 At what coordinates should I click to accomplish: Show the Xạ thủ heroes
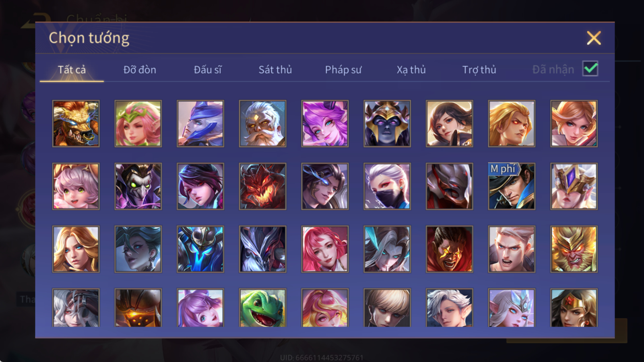coord(411,70)
